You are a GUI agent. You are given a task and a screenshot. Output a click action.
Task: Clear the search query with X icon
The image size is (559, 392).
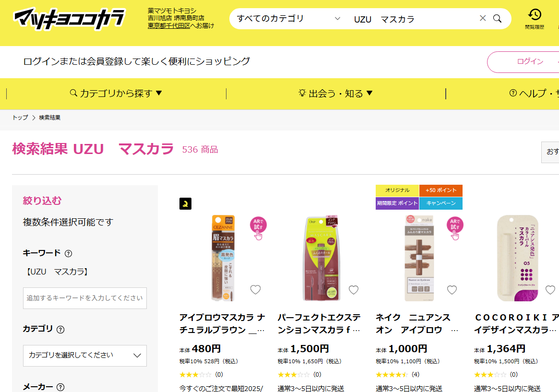click(483, 18)
